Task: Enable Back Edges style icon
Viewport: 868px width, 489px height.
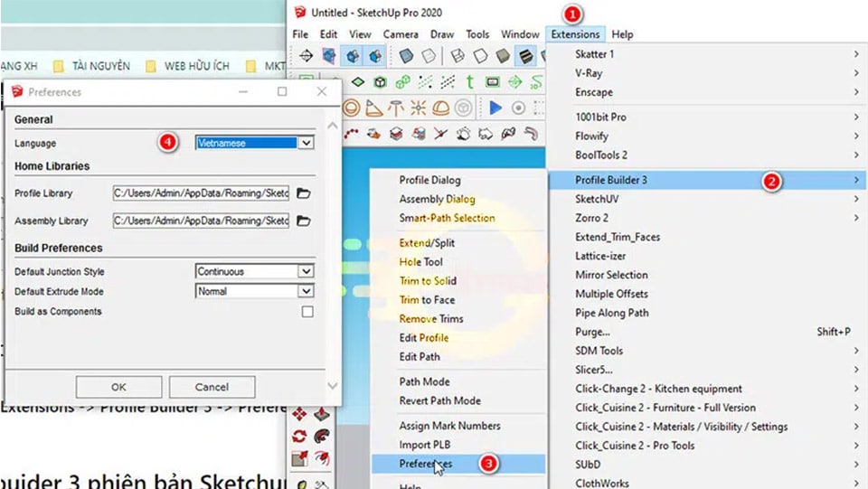Action: 429,55
